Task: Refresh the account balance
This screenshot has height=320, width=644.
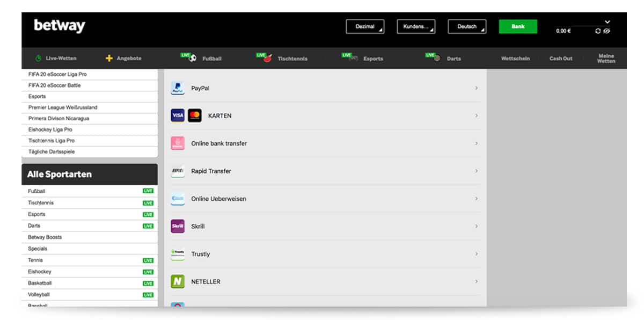Action: pyautogui.click(x=598, y=31)
